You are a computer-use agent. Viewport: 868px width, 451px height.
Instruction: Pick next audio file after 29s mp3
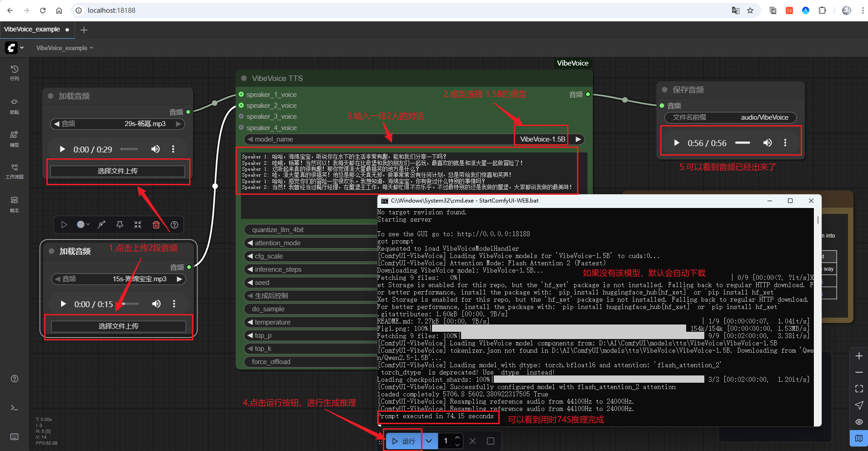(x=179, y=124)
